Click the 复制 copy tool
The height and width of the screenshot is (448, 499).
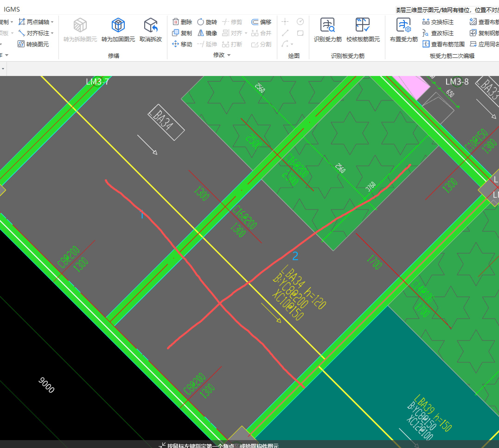(x=182, y=33)
